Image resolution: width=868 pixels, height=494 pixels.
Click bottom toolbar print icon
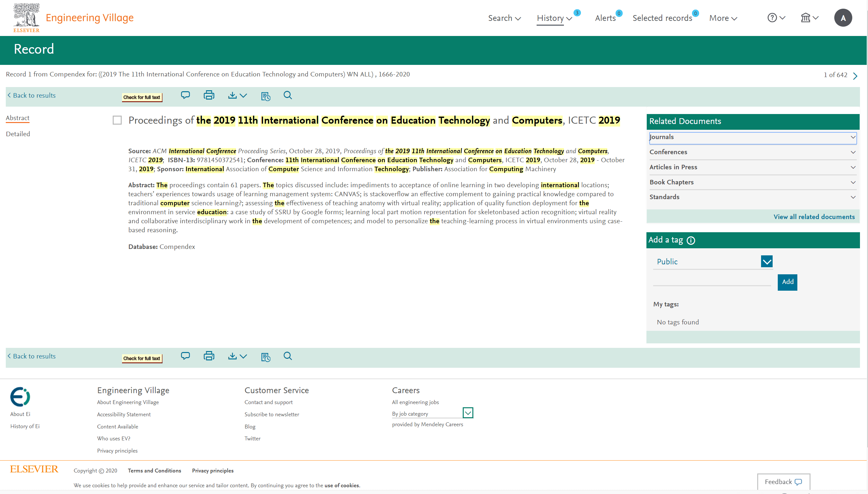209,356
